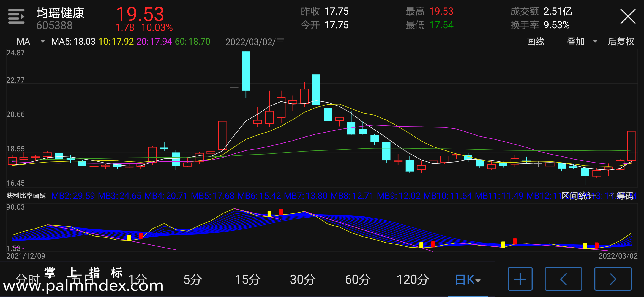Tap the price axis label 20.66
This screenshot has width=644, height=297.
15,114
